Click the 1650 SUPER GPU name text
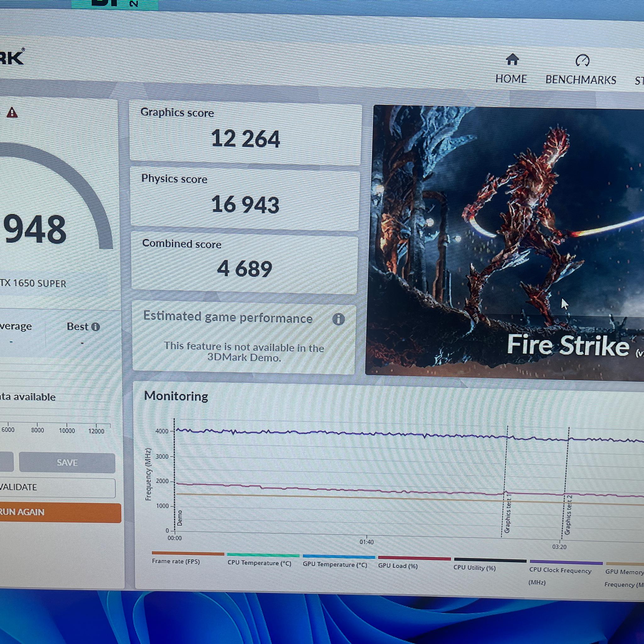644x644 pixels. click(x=33, y=283)
